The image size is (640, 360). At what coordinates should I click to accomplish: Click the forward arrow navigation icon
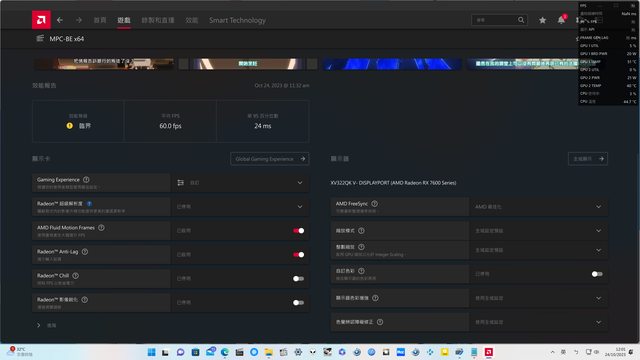point(79,20)
